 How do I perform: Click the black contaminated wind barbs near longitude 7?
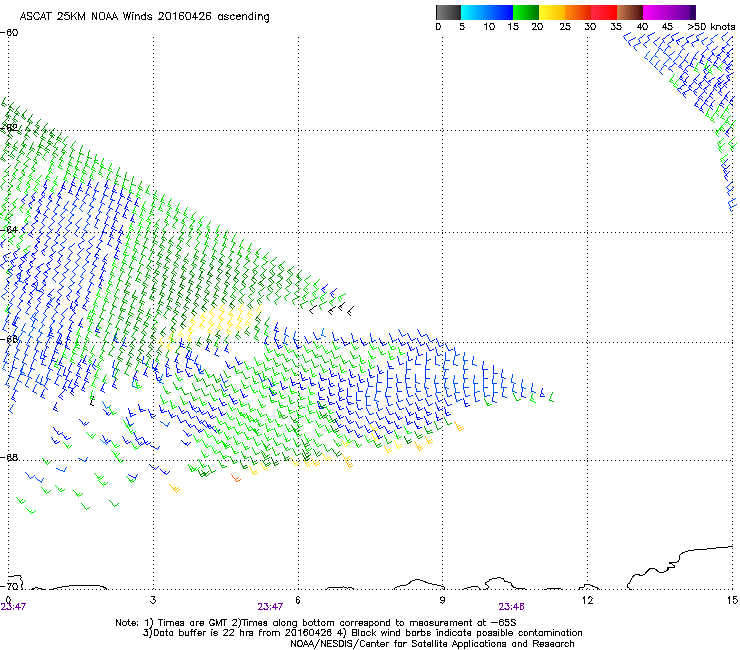[331, 310]
